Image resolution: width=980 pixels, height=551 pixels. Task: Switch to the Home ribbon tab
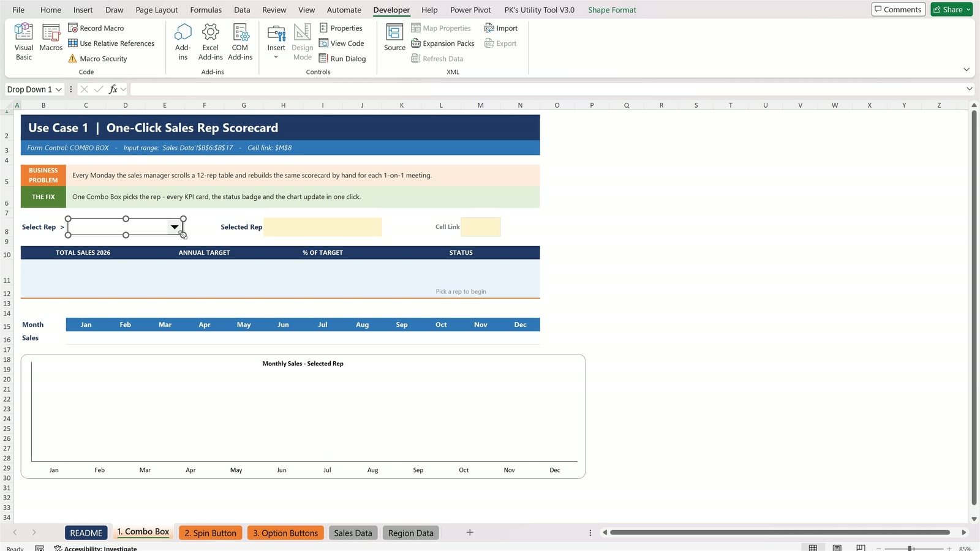pyautogui.click(x=51, y=10)
